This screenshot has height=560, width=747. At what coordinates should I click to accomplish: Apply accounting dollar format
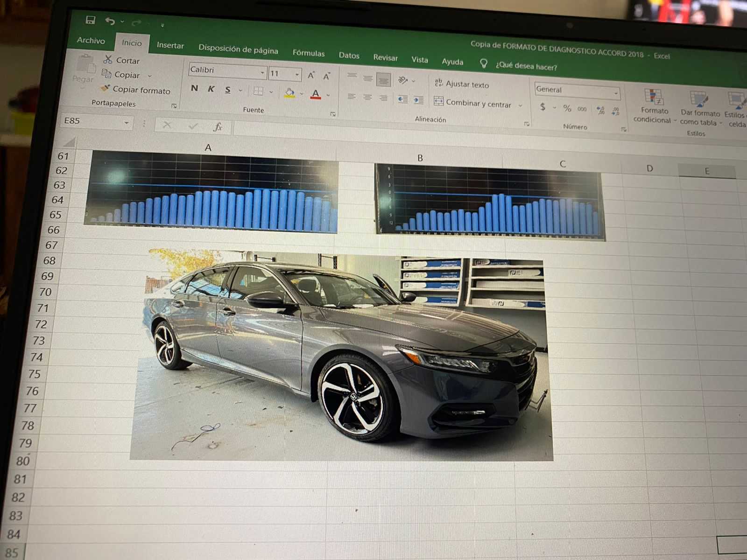[x=543, y=107]
